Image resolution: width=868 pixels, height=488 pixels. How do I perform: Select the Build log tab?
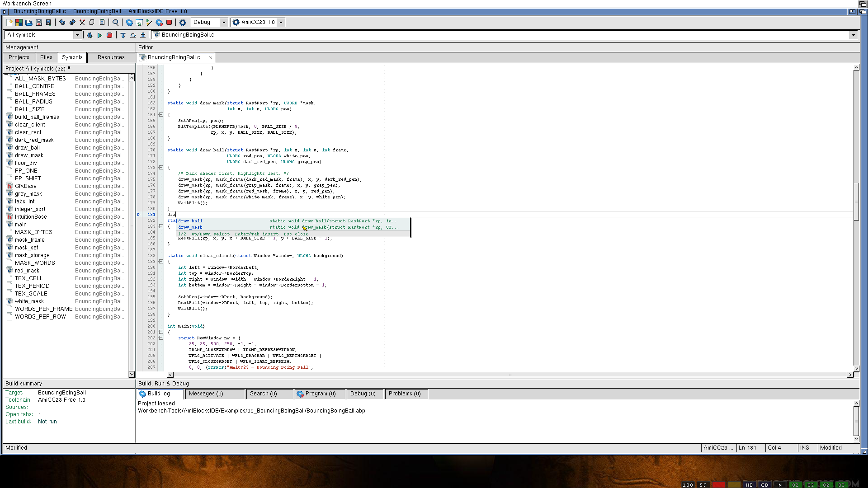[x=160, y=394]
